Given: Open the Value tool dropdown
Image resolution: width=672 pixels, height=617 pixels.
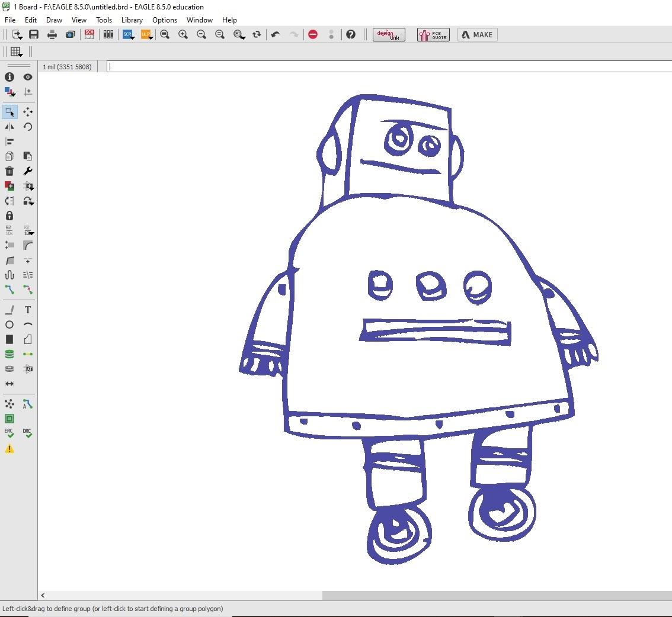Looking at the screenshot, I should point(28,230).
